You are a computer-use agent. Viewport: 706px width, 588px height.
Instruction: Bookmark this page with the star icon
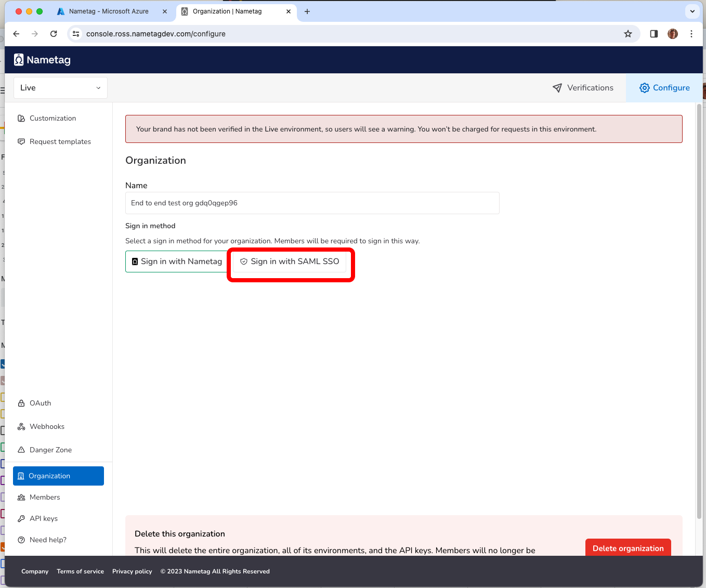pos(628,34)
